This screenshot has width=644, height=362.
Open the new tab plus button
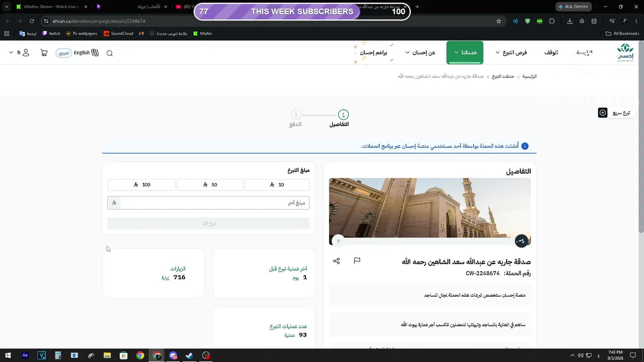click(x=417, y=7)
